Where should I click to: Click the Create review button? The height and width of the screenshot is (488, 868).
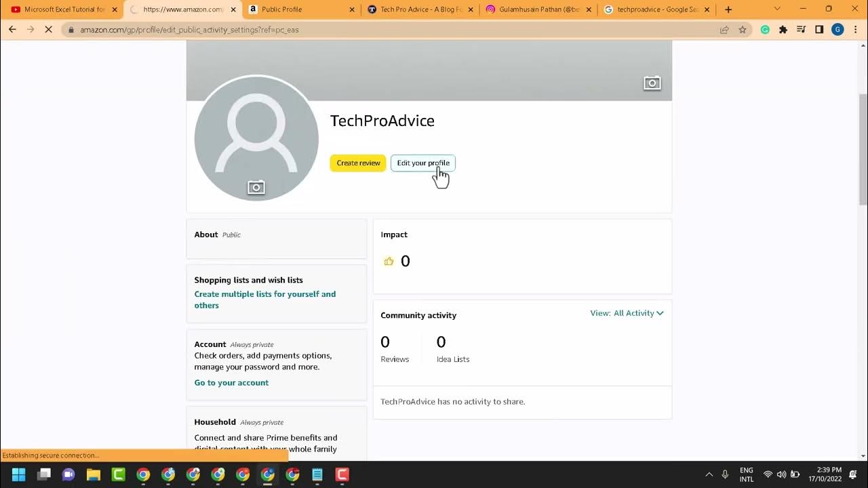tap(358, 163)
